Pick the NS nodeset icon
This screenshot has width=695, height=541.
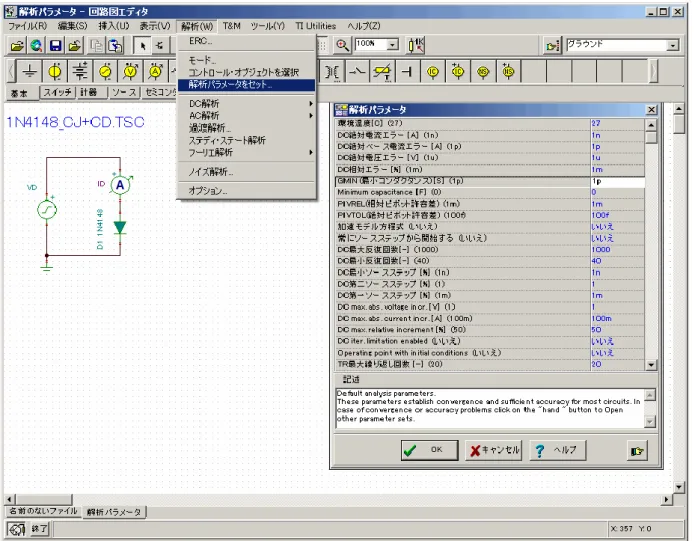coord(483,71)
